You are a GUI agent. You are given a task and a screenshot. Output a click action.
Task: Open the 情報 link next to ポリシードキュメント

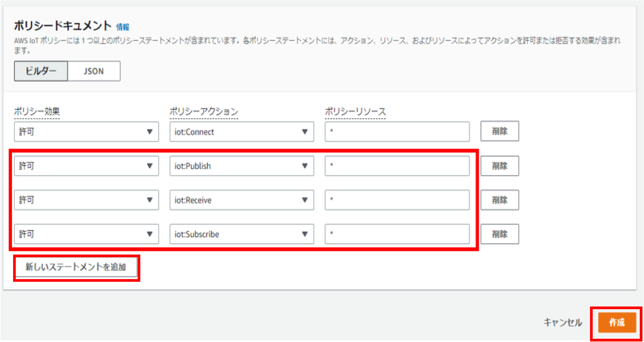point(122,27)
